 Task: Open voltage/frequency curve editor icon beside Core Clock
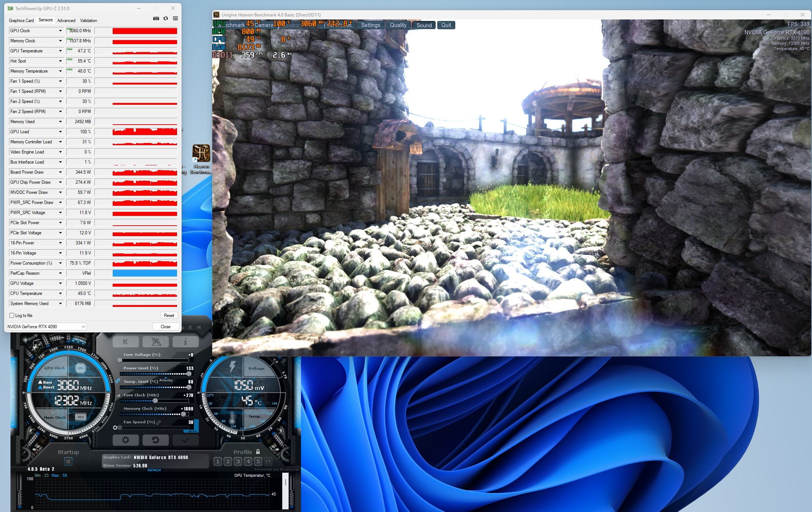click(118, 395)
